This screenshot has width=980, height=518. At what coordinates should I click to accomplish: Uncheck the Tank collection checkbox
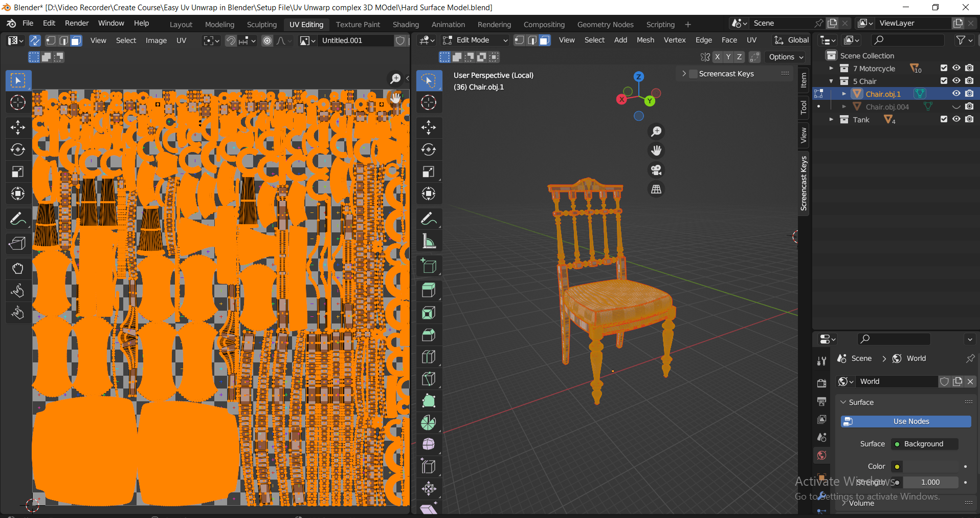[x=943, y=119]
